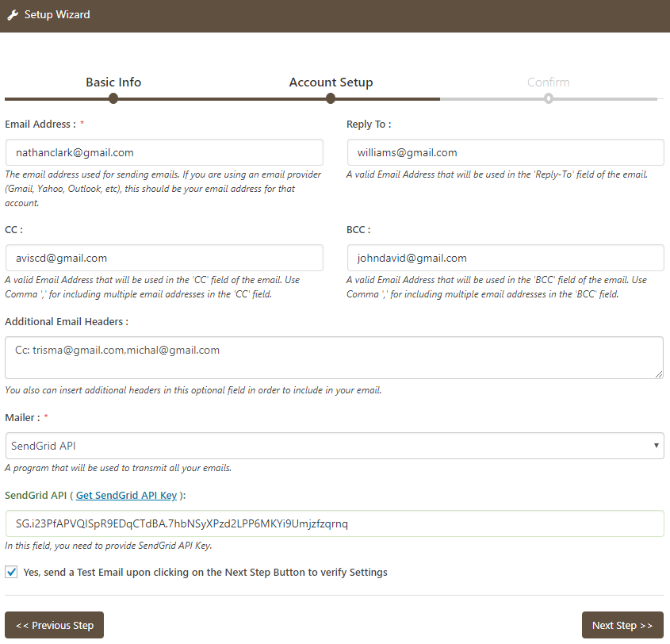This screenshot has width=670, height=644.
Task: Select the CC email input field
Action: tap(164, 258)
